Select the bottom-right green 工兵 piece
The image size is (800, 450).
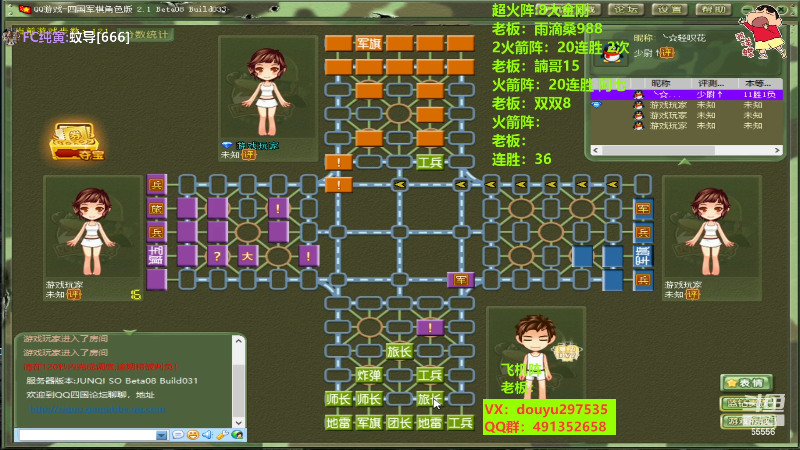pyautogui.click(x=460, y=422)
